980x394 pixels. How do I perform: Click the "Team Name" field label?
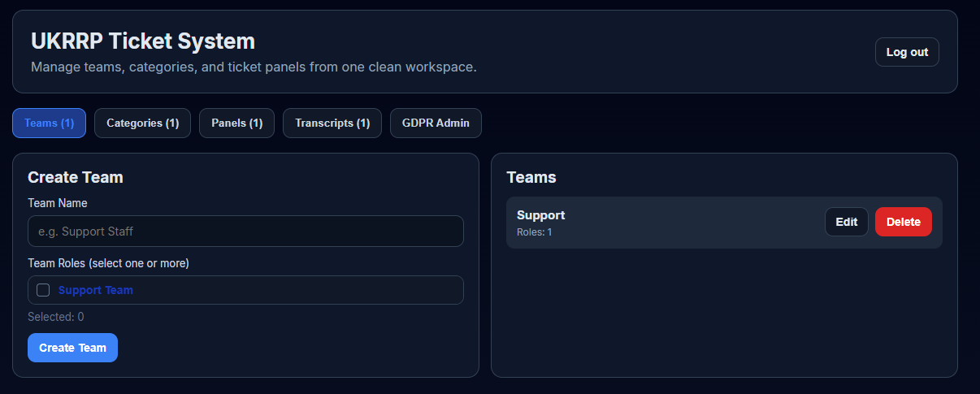[x=57, y=203]
